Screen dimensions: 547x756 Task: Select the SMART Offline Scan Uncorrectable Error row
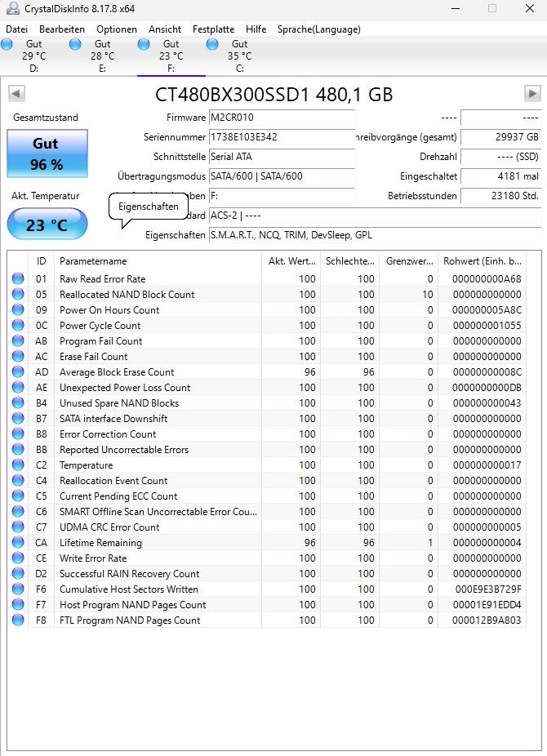(266, 512)
